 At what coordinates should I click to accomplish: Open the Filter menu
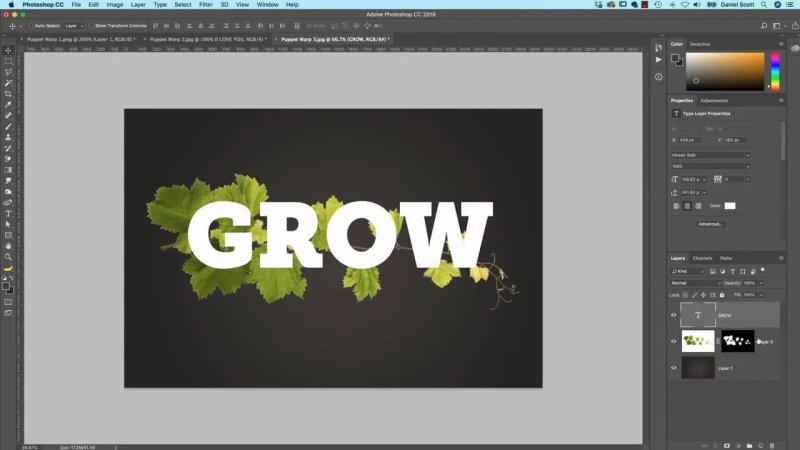click(206, 5)
